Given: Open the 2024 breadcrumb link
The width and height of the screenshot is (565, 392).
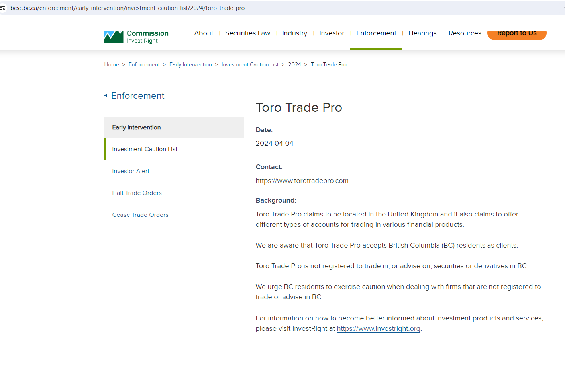Looking at the screenshot, I should pos(294,64).
